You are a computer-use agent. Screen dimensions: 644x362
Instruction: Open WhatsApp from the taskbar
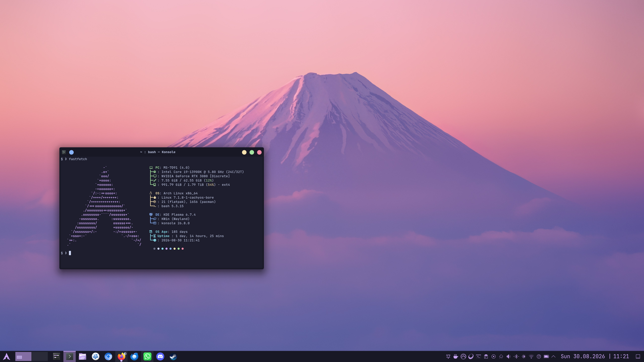click(x=147, y=356)
